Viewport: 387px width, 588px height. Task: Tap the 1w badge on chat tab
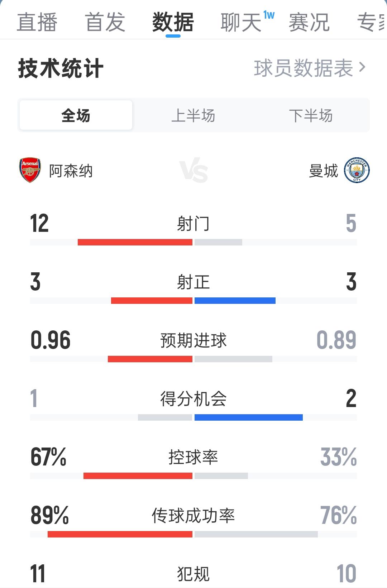pos(269,15)
